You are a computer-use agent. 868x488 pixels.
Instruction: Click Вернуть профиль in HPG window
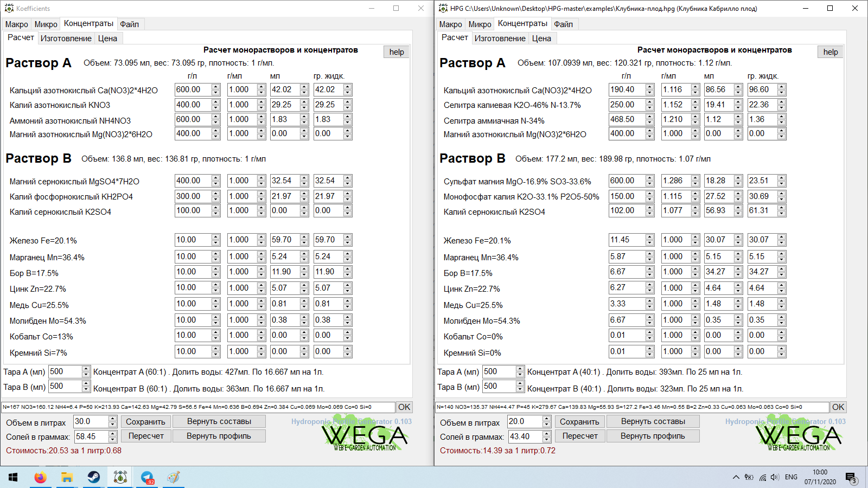pos(653,436)
